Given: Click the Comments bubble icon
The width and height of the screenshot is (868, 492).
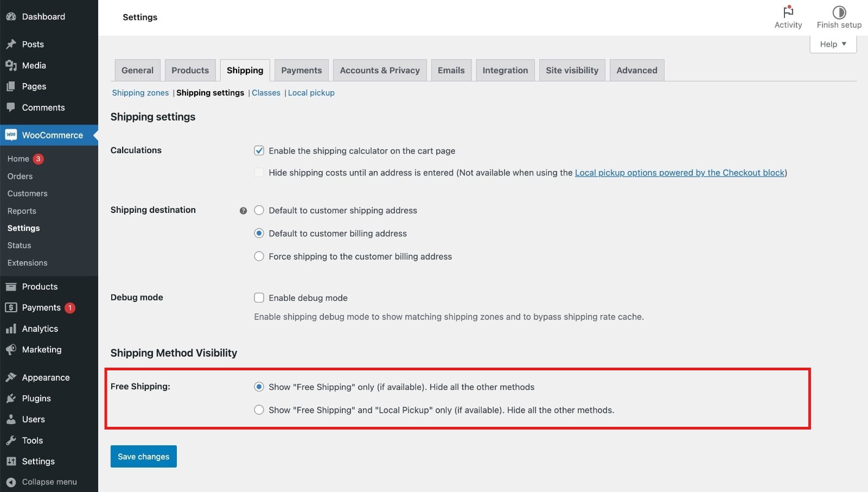Looking at the screenshot, I should [x=11, y=108].
